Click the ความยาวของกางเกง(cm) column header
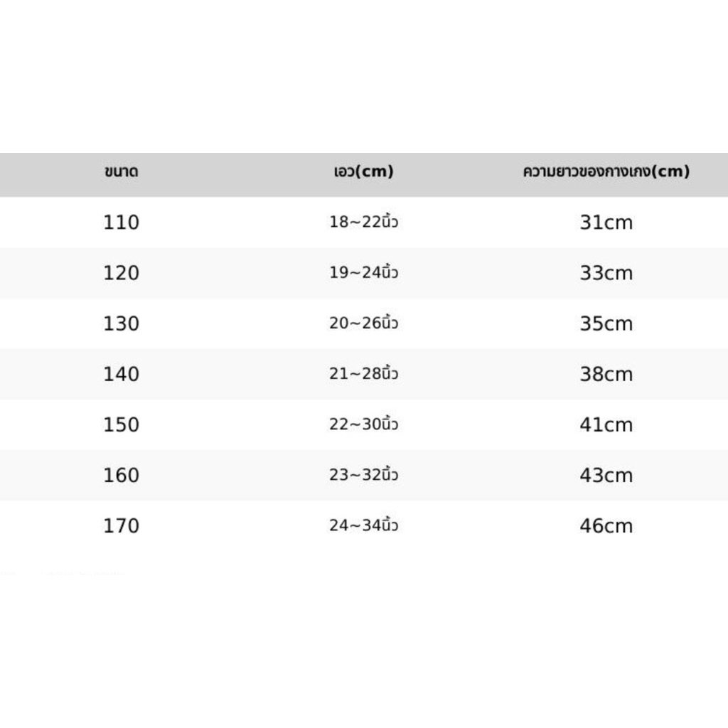Image resolution: width=728 pixels, height=728 pixels. click(606, 171)
